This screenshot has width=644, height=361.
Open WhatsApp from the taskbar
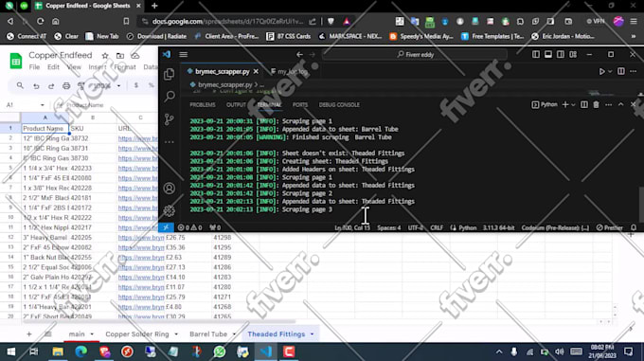click(x=220, y=352)
